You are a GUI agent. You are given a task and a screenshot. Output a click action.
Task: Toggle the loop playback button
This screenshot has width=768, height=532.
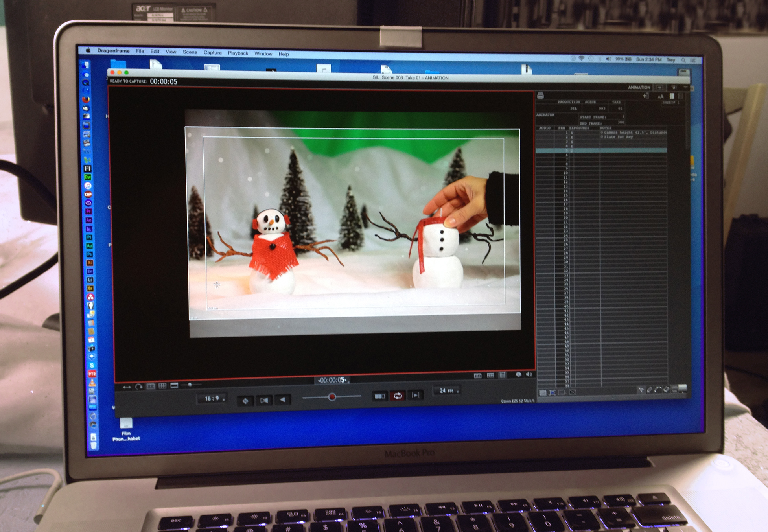(398, 396)
